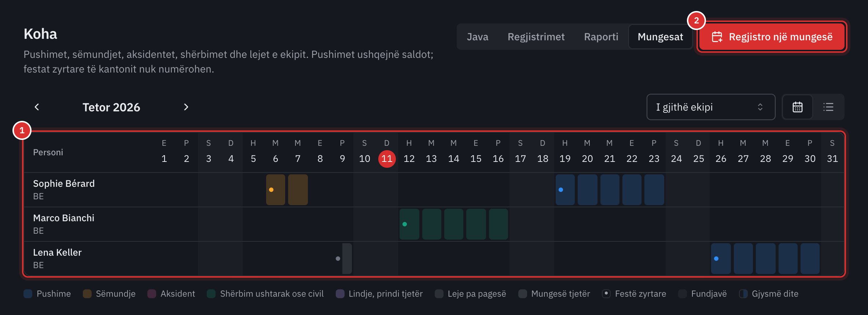Go to next month arrow
868x315 pixels.
click(186, 107)
